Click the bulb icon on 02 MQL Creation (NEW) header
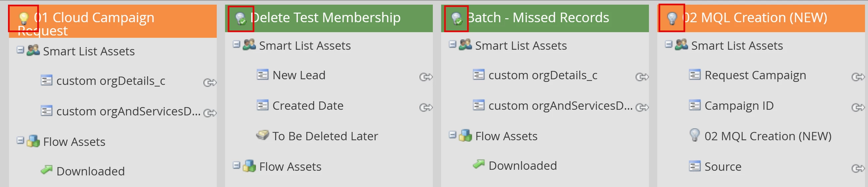Image resolution: width=868 pixels, height=187 pixels. tap(672, 18)
